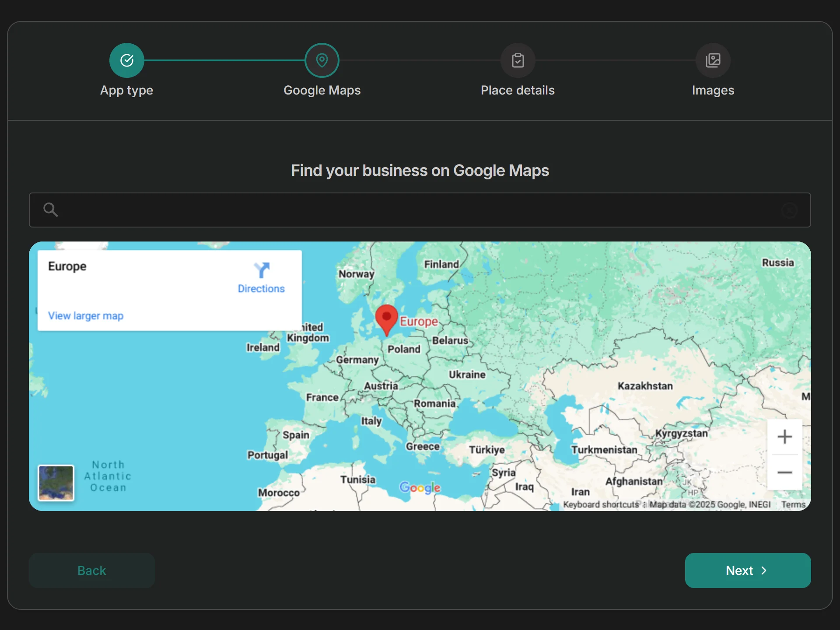Click the Kyrgyzstan label on map
The height and width of the screenshot is (630, 840).
(x=682, y=434)
